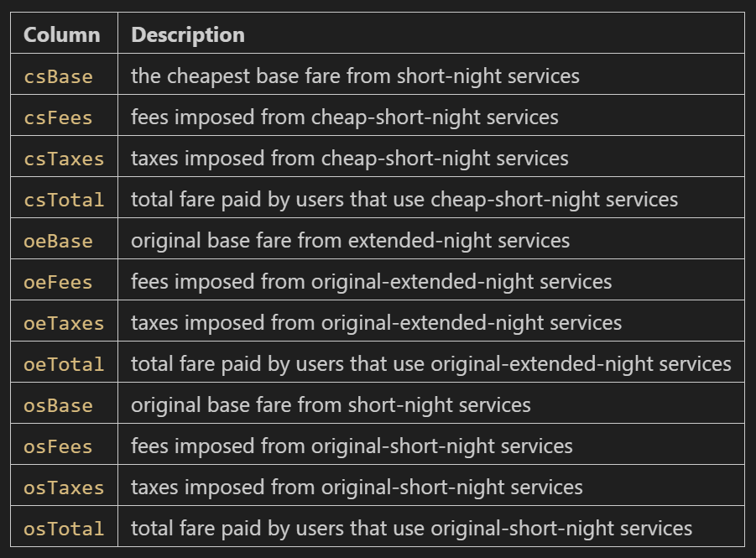Click the "Column" table header
Viewport: 756px width, 558px height.
pyautogui.click(x=61, y=35)
